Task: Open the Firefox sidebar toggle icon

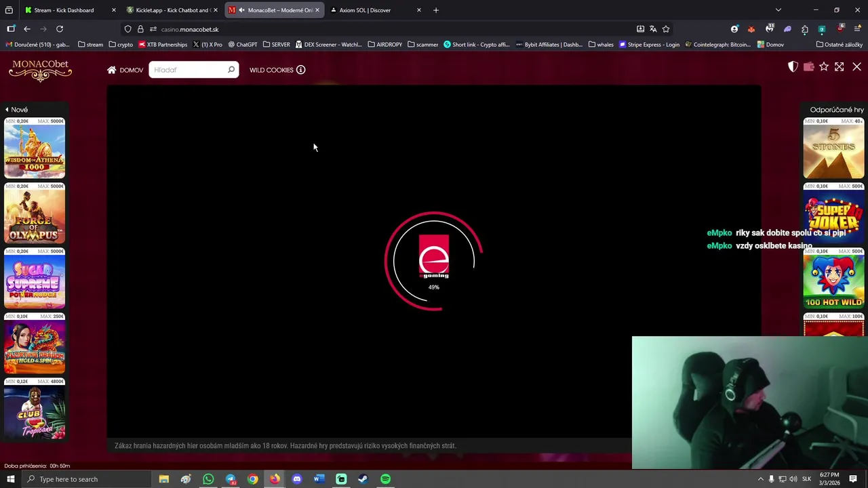Action: [x=11, y=29]
